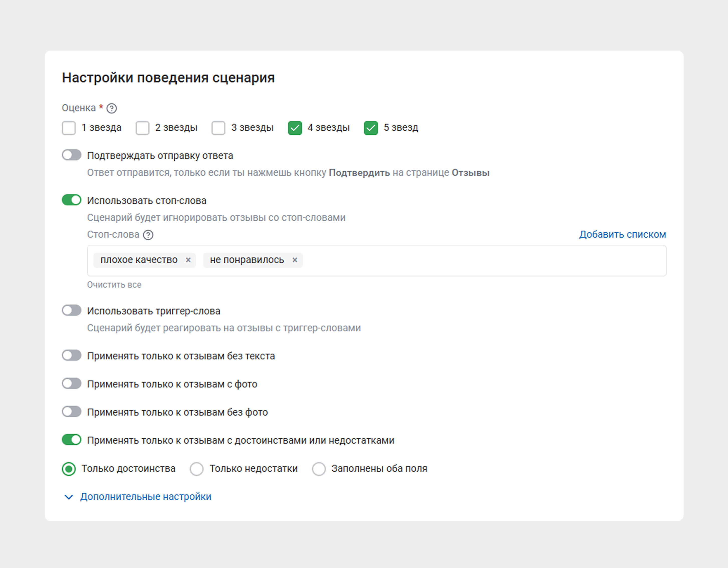Turn on 'Использовать триггер-слова' switch
The image size is (728, 568).
pos(72,310)
